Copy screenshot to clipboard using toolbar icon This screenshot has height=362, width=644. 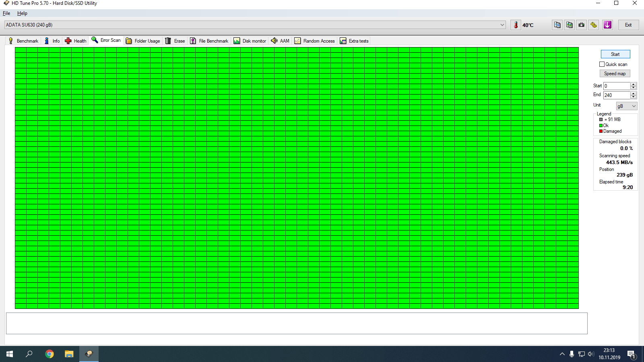pyautogui.click(x=569, y=25)
